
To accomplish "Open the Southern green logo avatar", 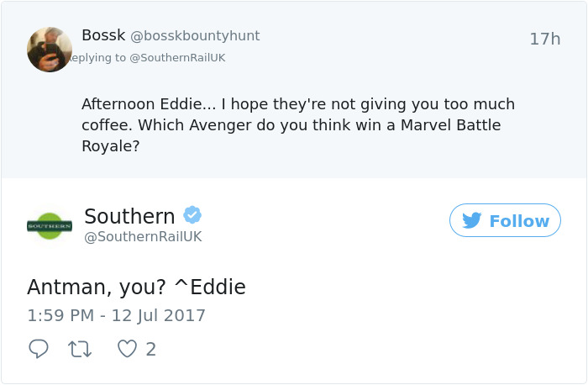I will 50,226.
